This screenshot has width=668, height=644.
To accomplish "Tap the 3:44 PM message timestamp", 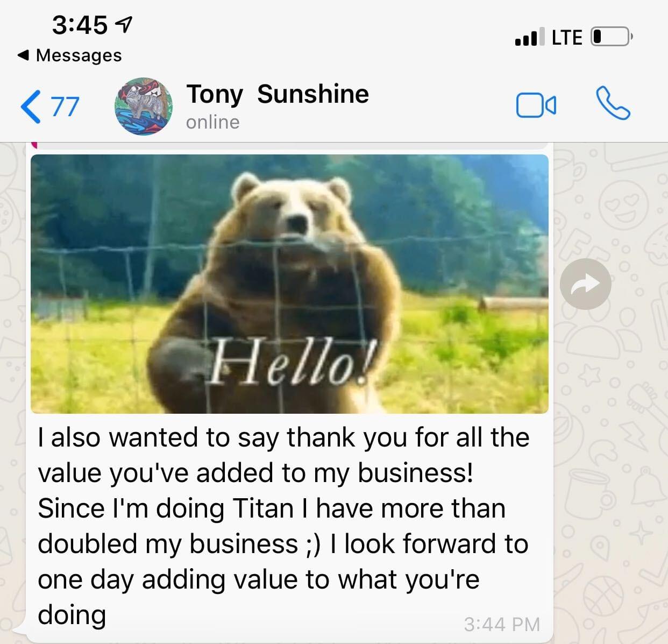I will tap(502, 624).
